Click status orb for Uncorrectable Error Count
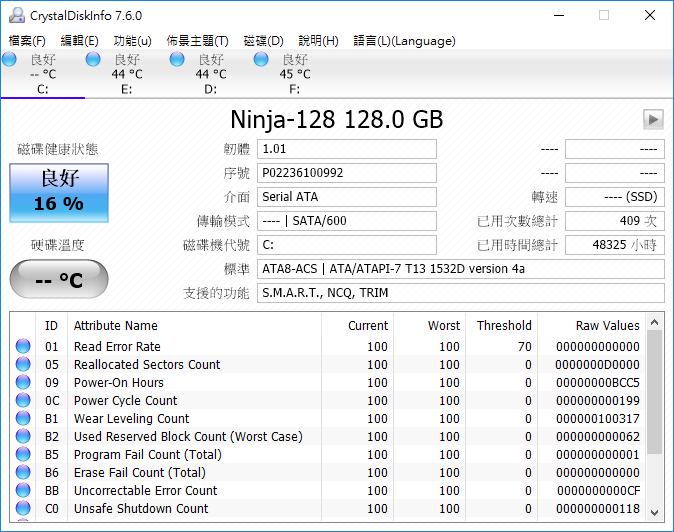Image resolution: width=674 pixels, height=532 pixels. pos(23,490)
